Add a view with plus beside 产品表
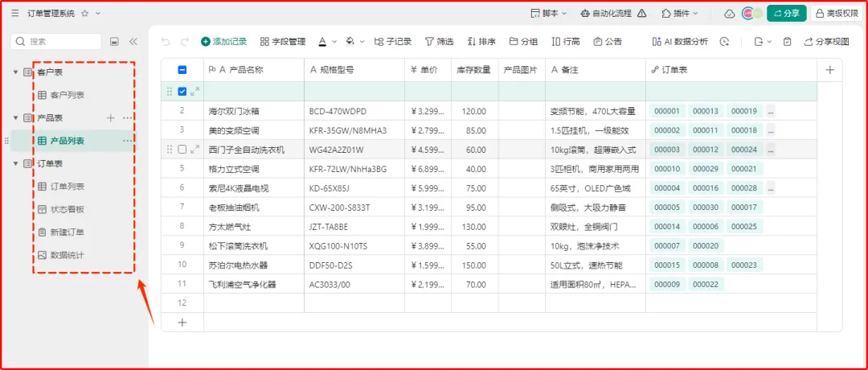This screenshot has width=868, height=370. coord(110,117)
